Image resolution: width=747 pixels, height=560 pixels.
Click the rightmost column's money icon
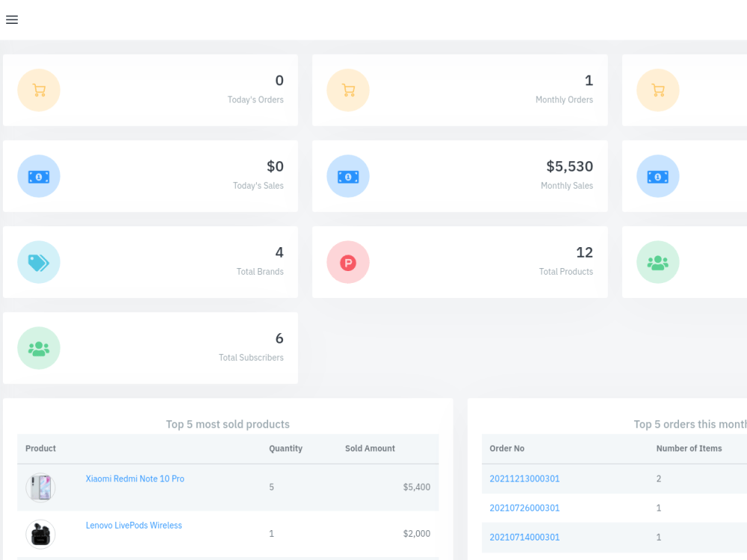657,176
